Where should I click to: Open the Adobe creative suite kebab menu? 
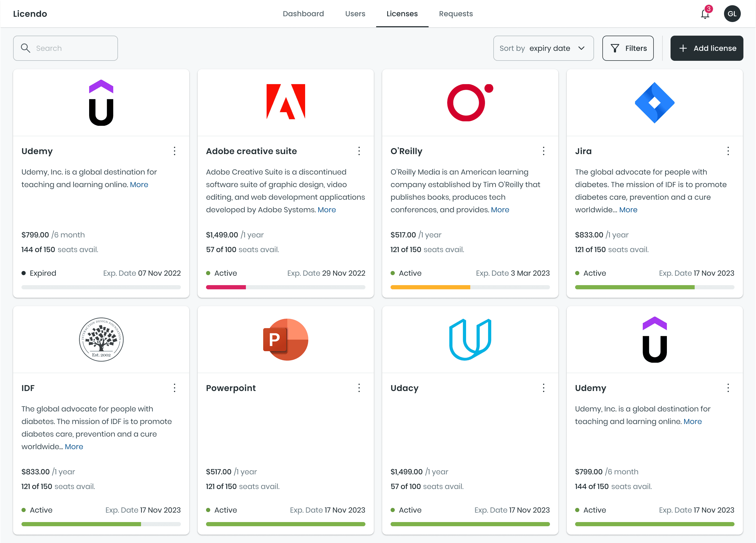coord(359,151)
